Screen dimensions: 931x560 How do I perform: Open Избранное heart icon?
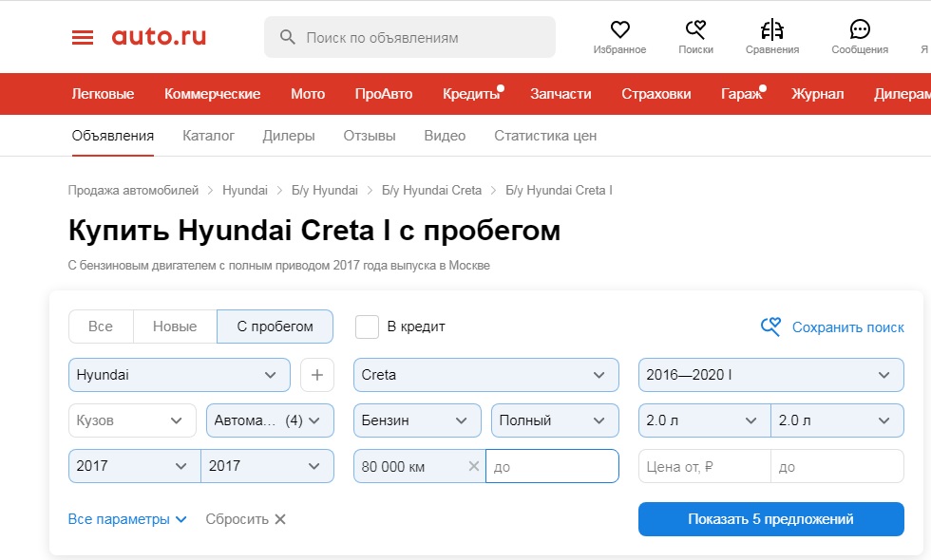619,29
